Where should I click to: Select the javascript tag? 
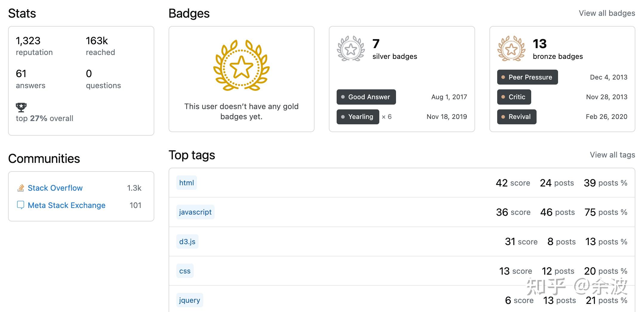click(195, 212)
